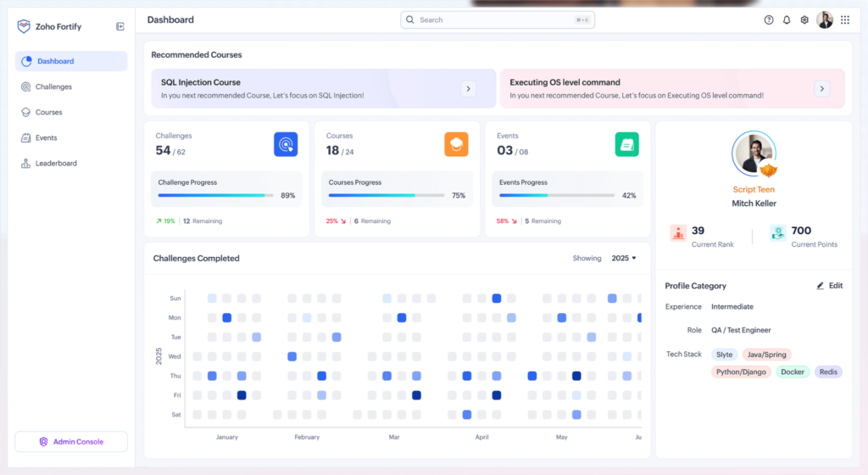
Task: Click the 'Challenges Completed' heading
Action: click(x=196, y=259)
